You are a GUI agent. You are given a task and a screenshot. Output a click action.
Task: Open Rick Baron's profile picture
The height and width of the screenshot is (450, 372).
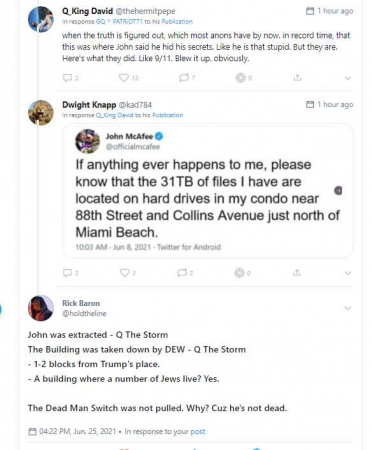(41, 308)
